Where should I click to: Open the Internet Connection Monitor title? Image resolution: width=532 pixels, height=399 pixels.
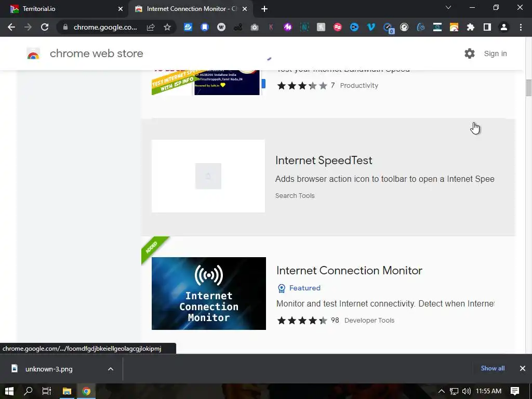click(349, 270)
